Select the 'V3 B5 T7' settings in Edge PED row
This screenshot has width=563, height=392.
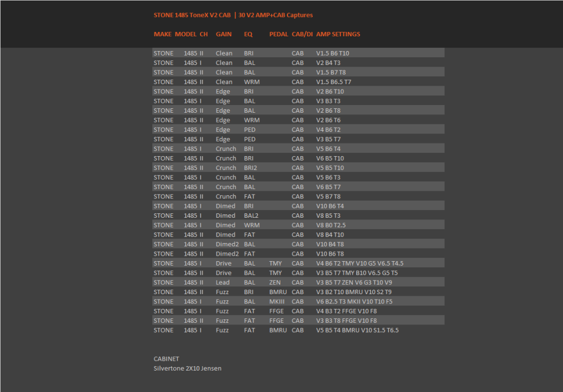click(328, 139)
